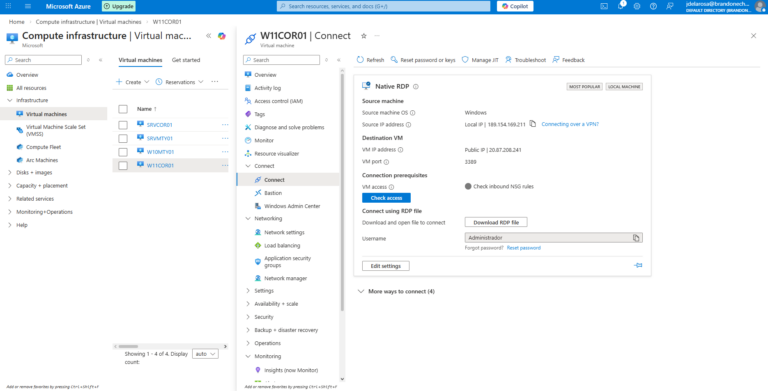Check the SRVCOR01 row checkbox
Viewport: 768px width, 391px height.
click(x=123, y=125)
